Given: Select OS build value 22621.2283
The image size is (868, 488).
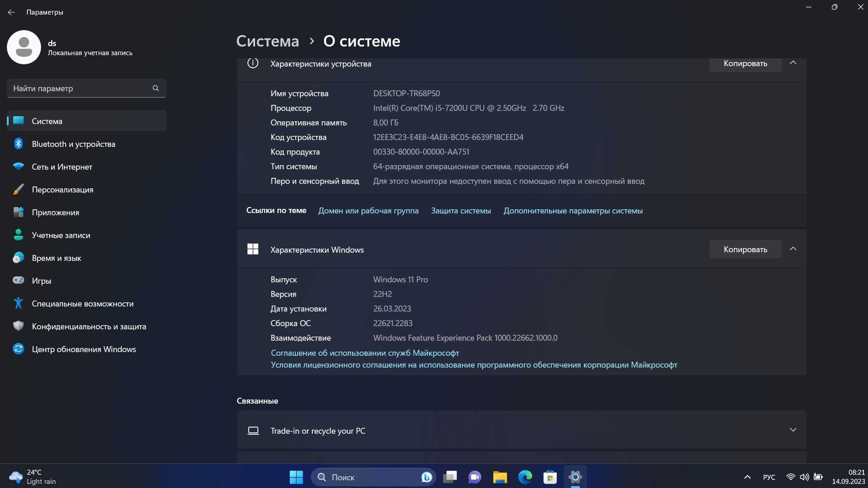Looking at the screenshot, I should (392, 323).
